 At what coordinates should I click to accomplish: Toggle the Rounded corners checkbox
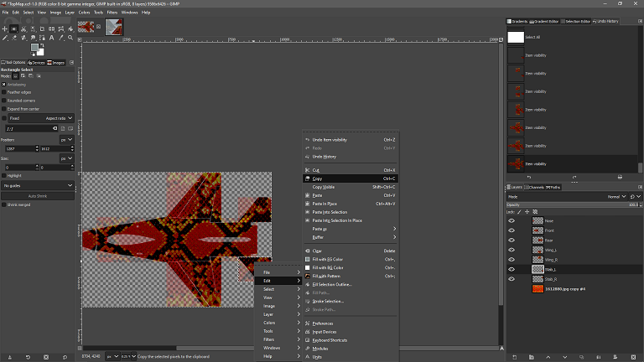tap(4, 101)
